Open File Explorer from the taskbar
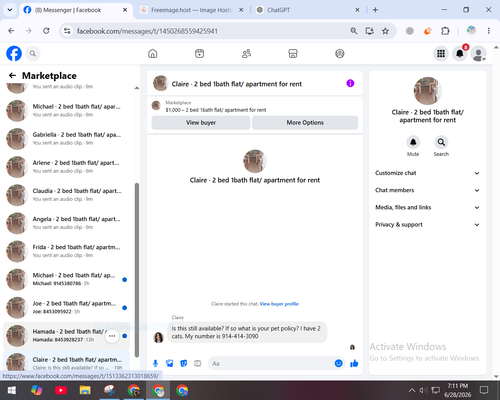 (85, 390)
